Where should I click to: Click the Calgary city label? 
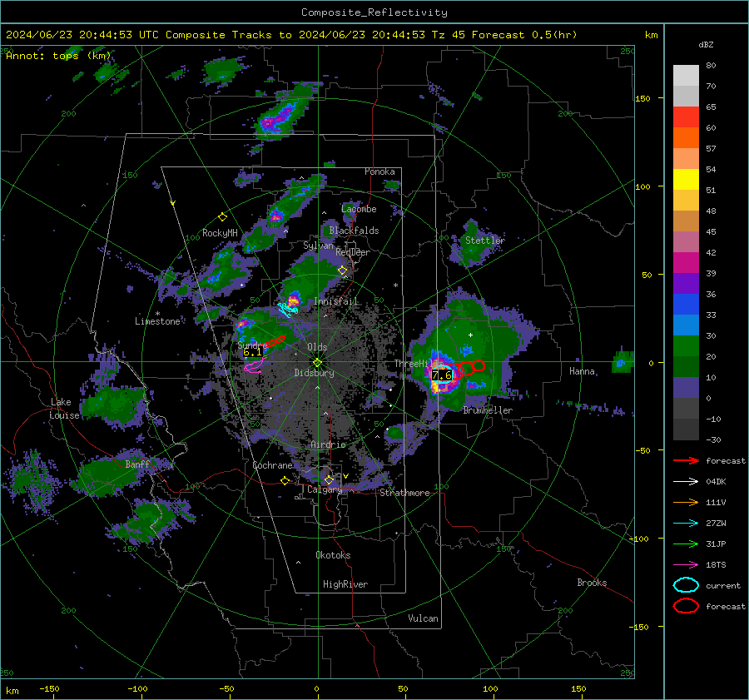coord(325,489)
